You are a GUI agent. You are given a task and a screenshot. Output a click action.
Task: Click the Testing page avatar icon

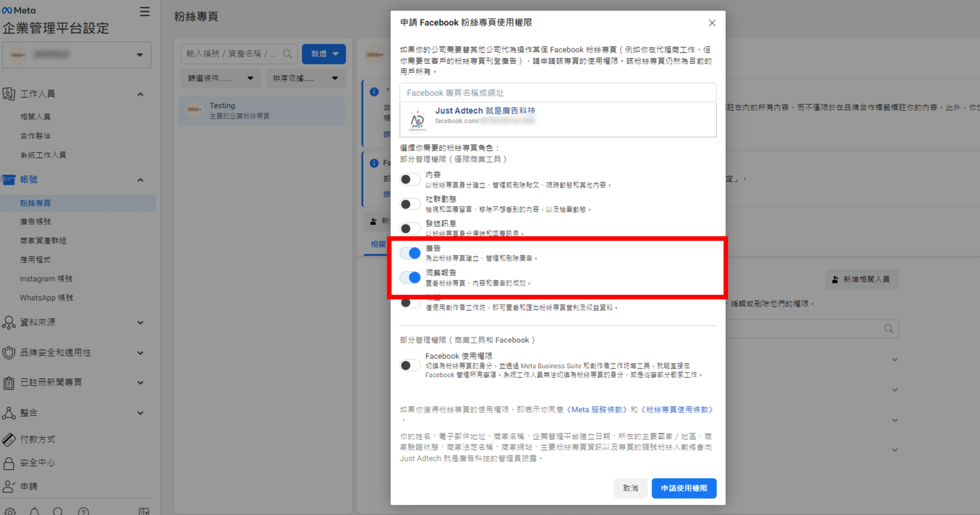[194, 110]
